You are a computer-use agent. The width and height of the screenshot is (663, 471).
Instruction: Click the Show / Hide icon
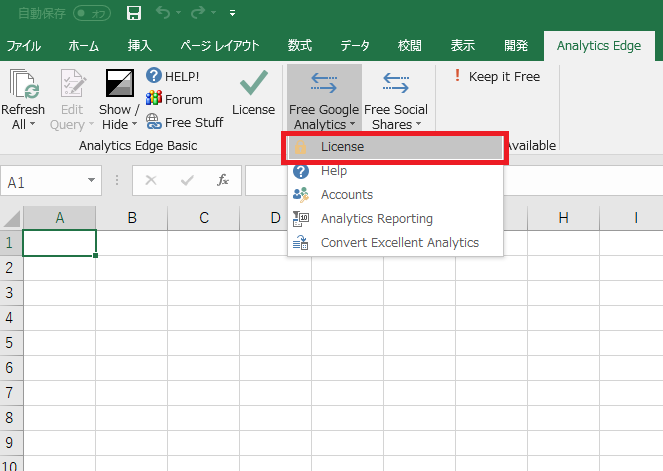[120, 83]
